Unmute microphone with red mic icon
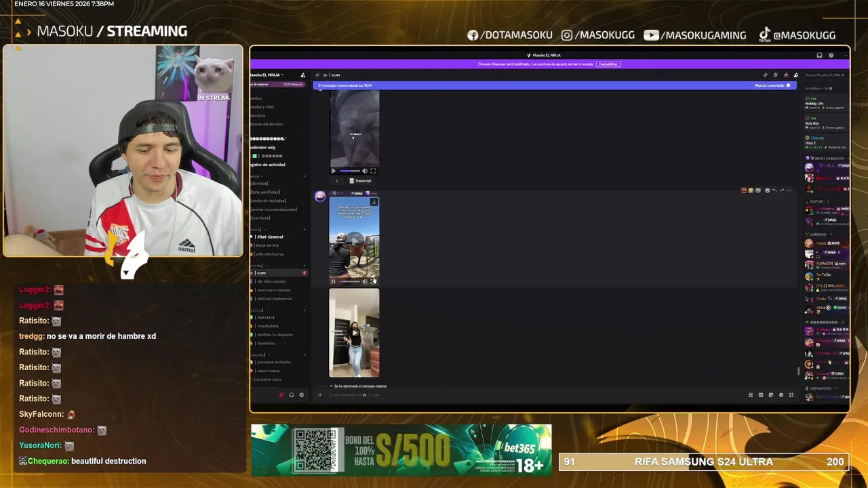The height and width of the screenshot is (488, 868). pyautogui.click(x=281, y=395)
